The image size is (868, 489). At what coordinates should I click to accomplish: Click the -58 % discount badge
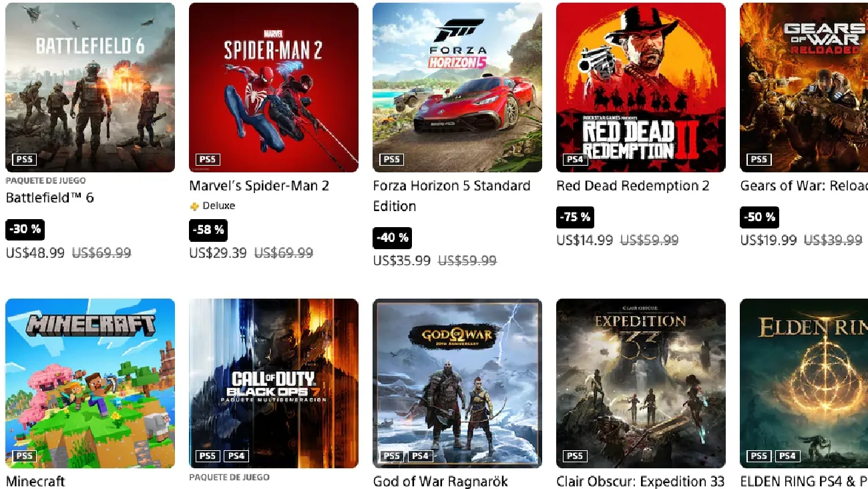tap(208, 230)
